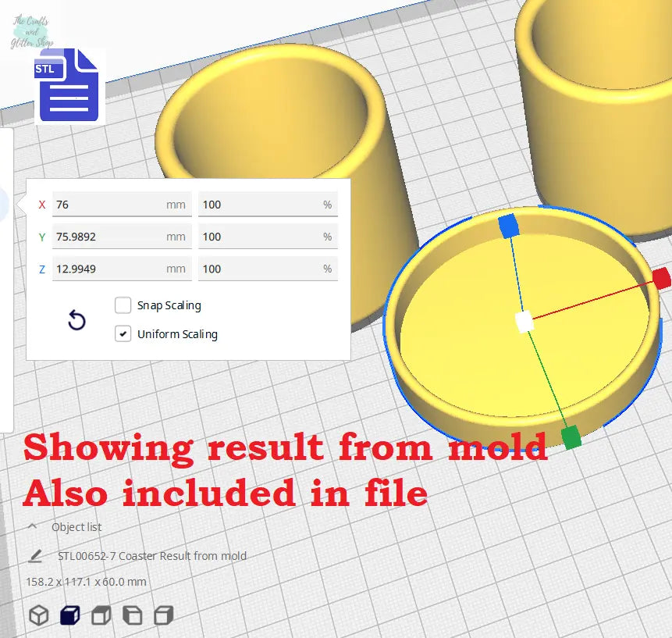Click the reset scale arrow icon
672x638 pixels.
click(x=76, y=320)
